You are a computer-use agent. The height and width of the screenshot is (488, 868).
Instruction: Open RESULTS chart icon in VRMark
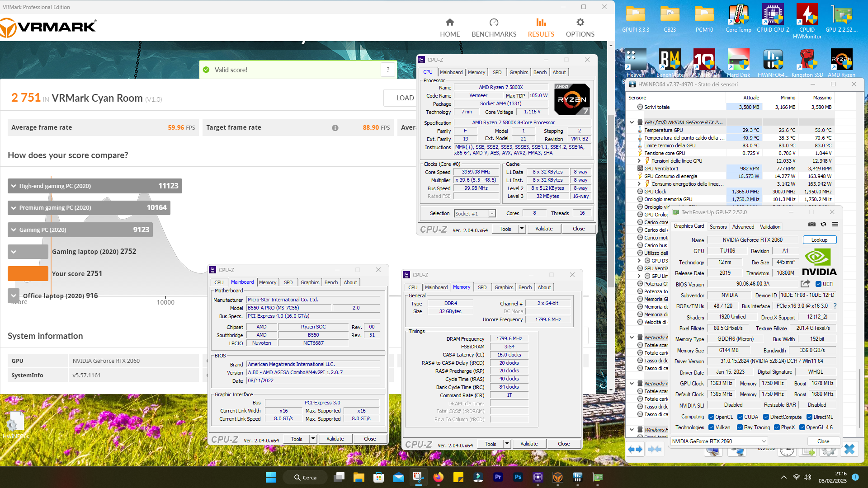point(541,22)
